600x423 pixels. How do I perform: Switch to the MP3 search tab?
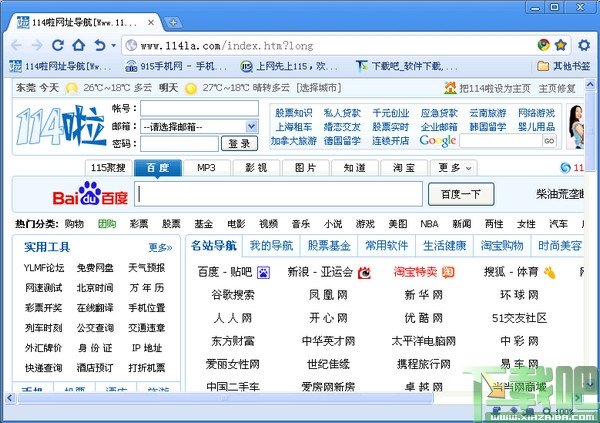[x=207, y=167]
